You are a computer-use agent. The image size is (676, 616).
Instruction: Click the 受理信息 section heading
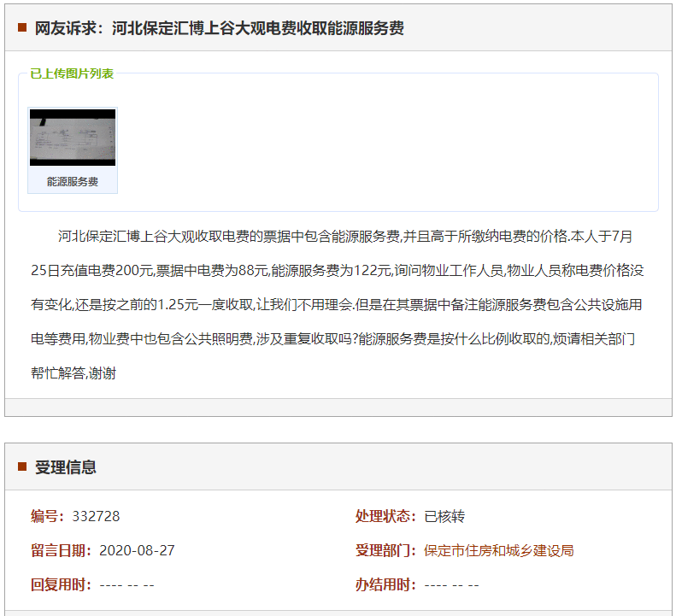[66, 466]
